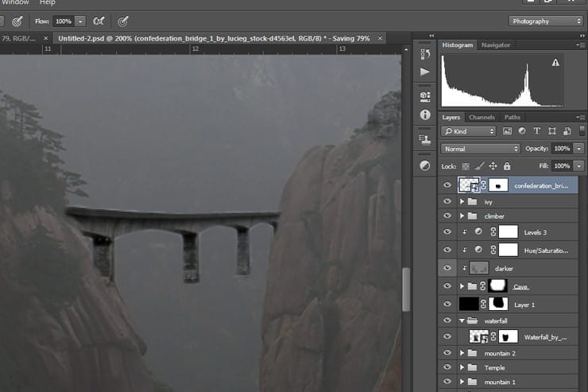Click the histogram cached data warning icon

tap(555, 62)
